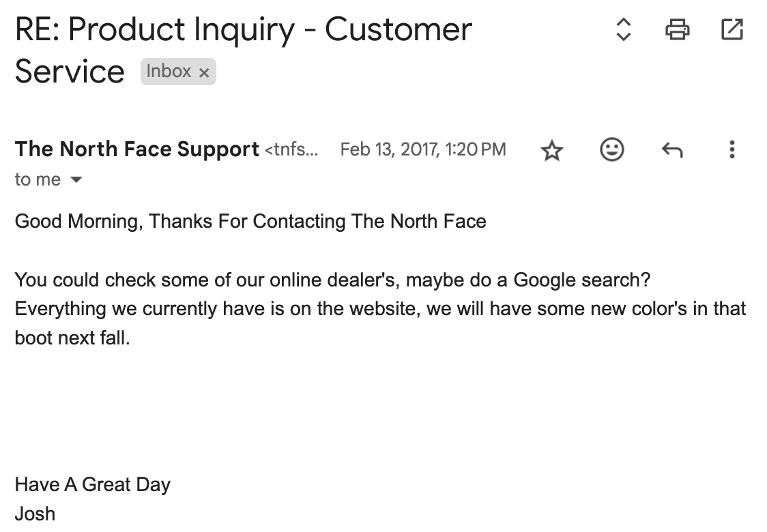Image resolution: width=767 pixels, height=532 pixels.
Task: Open the email in a new window
Action: click(x=732, y=29)
